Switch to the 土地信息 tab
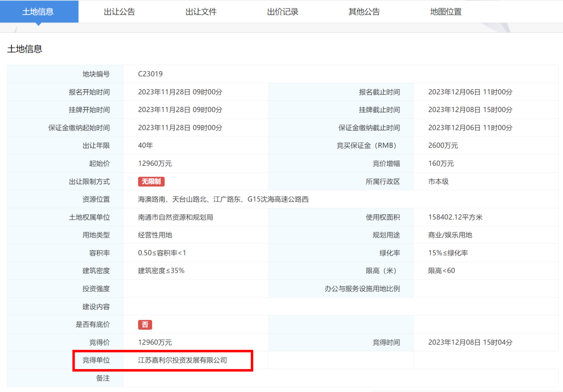This screenshot has height=392, width=563. pos(38,12)
